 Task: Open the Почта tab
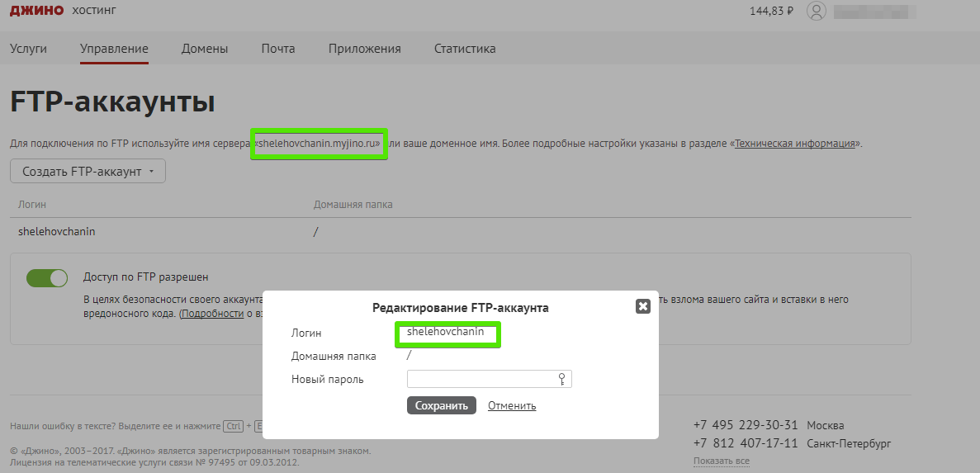point(278,49)
